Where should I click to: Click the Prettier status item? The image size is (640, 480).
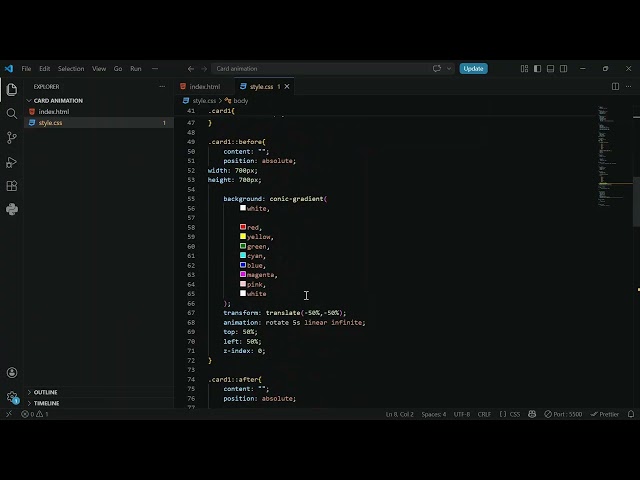click(604, 414)
